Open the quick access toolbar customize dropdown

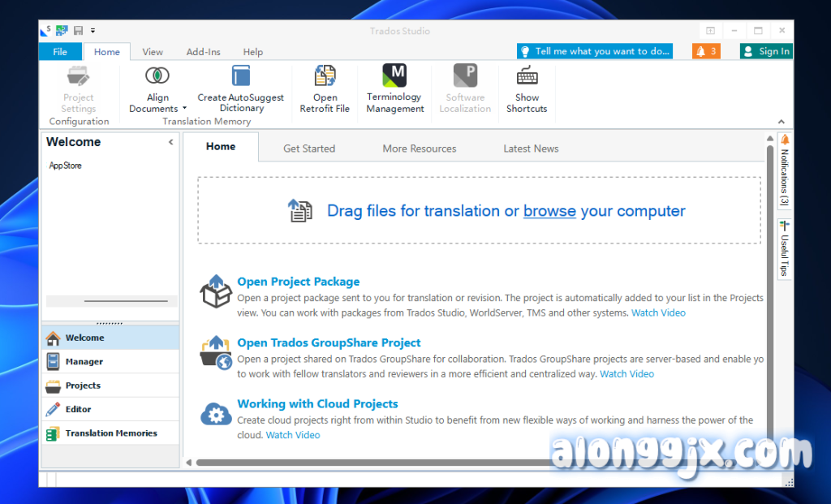click(x=93, y=31)
